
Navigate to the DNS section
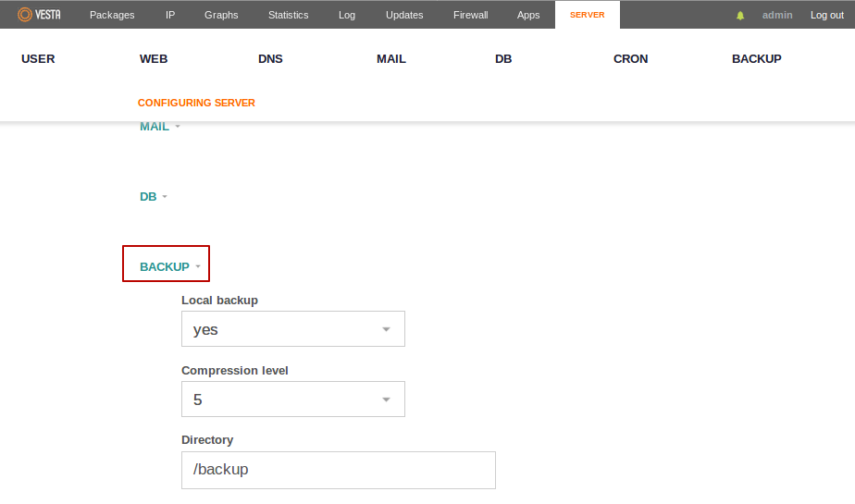[x=270, y=58]
